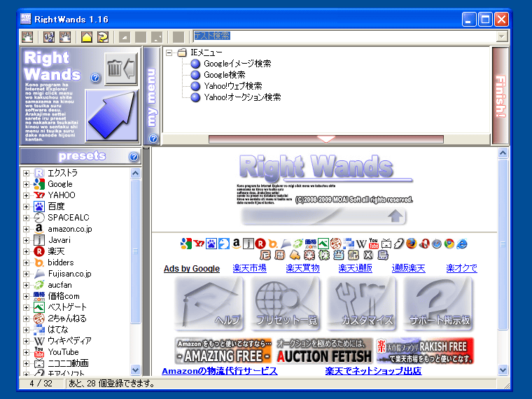Select Googleイメージ検索 in my menu tree
The height and width of the screenshot is (399, 532).
(237, 64)
